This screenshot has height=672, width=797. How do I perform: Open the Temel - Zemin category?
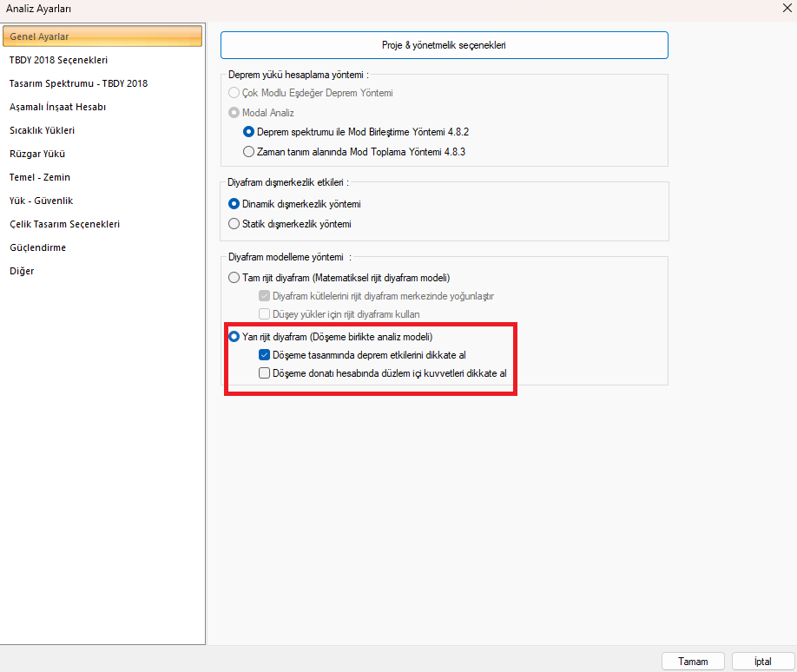(40, 177)
